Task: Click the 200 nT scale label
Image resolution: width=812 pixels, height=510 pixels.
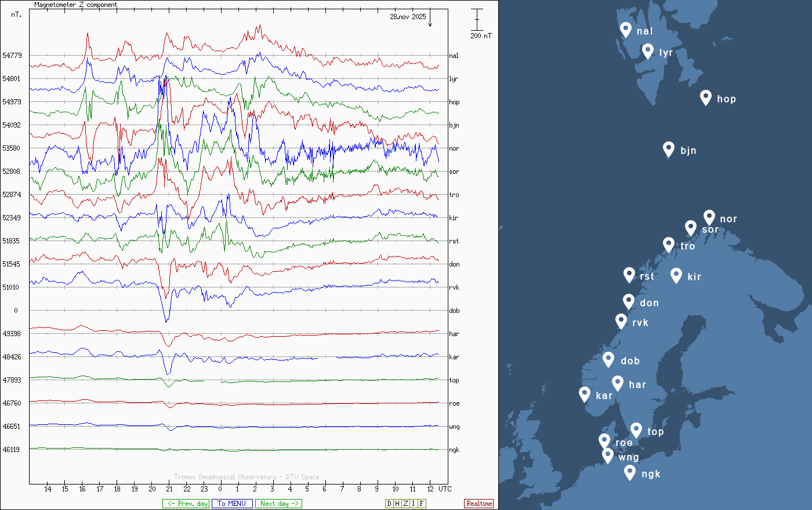Action: coord(481,36)
